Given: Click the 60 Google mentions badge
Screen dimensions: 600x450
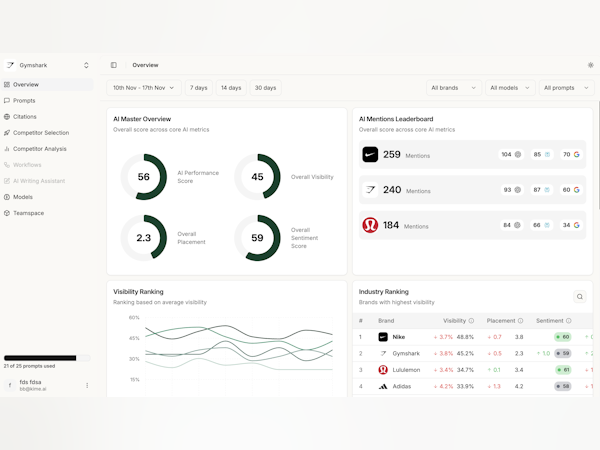Looking at the screenshot, I should pyautogui.click(x=571, y=190).
